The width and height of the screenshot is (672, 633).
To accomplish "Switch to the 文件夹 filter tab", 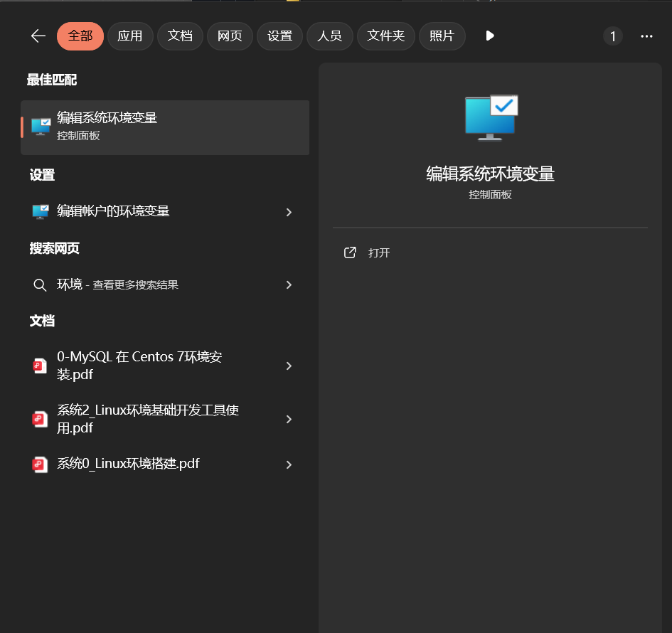I will (385, 36).
